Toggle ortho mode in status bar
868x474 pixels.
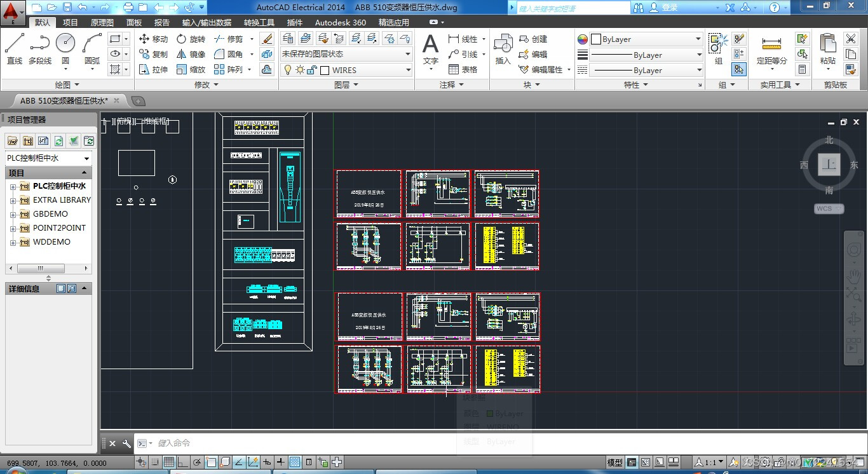[183, 463]
